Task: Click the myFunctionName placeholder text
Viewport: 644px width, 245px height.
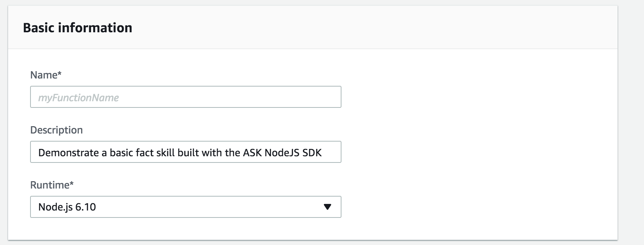Action: click(x=79, y=98)
